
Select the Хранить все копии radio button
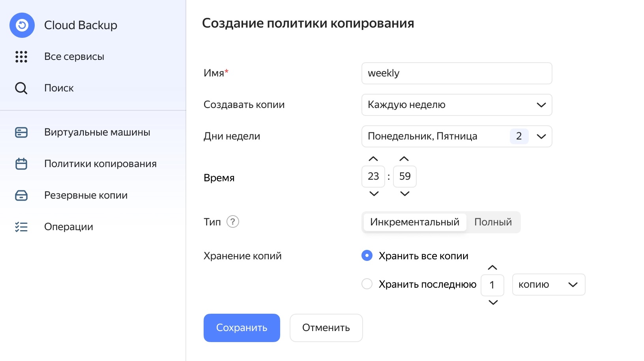coord(367,256)
